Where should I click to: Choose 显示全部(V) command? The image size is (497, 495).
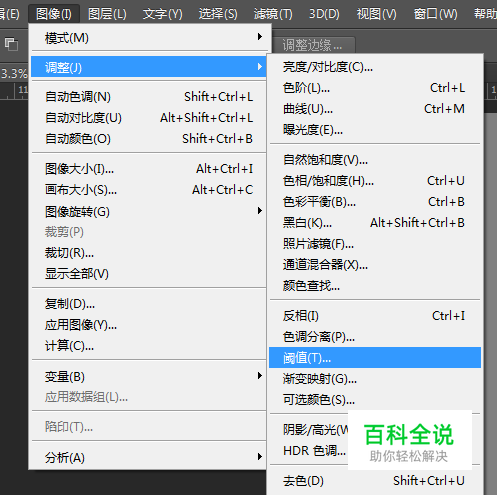click(149, 274)
